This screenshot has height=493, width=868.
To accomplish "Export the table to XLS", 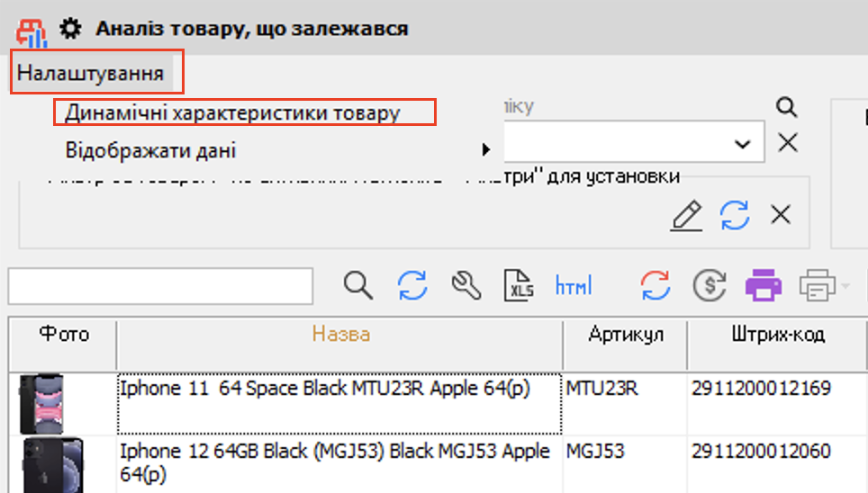I will point(520,286).
